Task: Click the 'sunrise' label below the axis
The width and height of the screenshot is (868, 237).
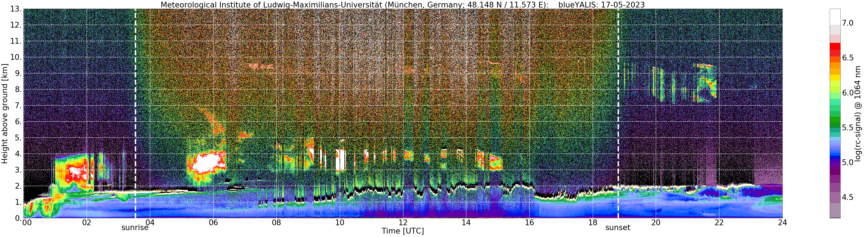Action: (x=135, y=228)
